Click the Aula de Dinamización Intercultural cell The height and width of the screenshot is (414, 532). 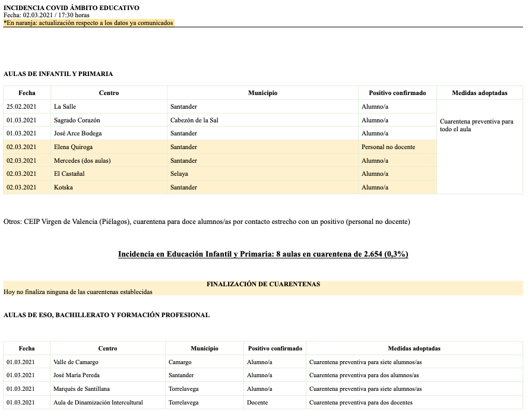coord(98,403)
